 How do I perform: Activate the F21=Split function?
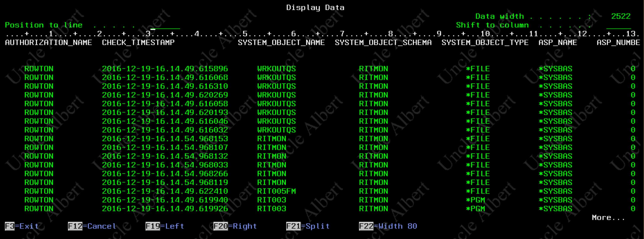[x=308, y=226]
